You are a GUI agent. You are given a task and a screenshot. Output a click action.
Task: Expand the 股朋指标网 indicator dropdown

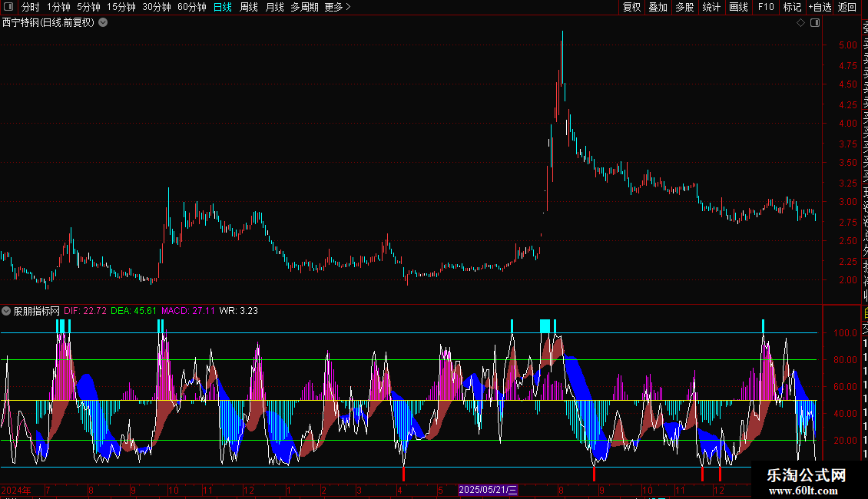(x=6, y=311)
